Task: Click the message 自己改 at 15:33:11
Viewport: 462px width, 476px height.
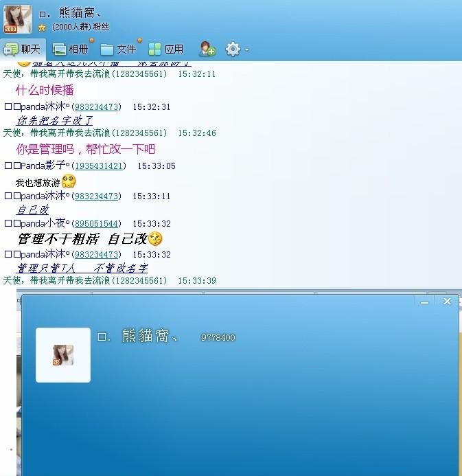Action: (x=32, y=209)
